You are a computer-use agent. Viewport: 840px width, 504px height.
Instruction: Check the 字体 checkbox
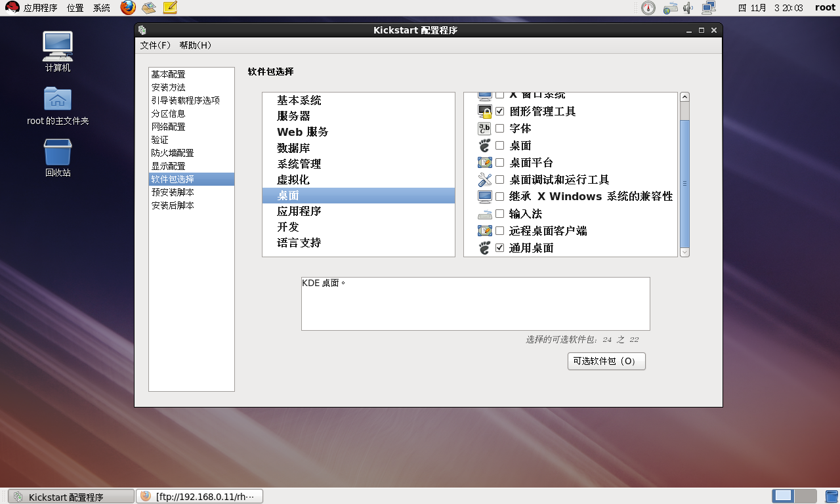tap(500, 129)
